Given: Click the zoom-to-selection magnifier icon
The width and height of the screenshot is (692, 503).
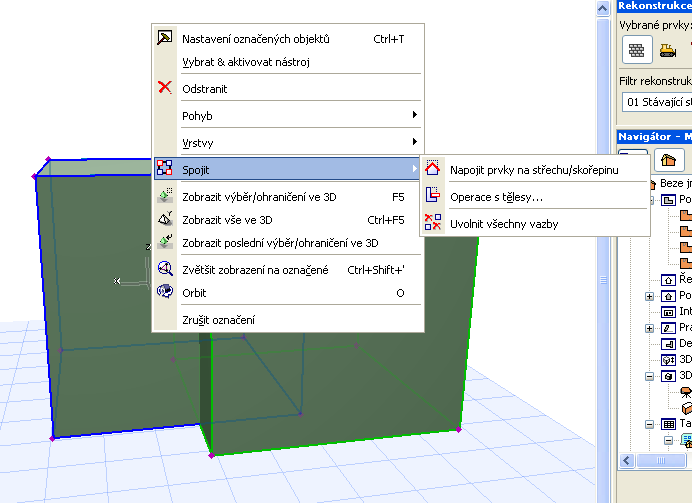Looking at the screenshot, I should pyautogui.click(x=165, y=268).
